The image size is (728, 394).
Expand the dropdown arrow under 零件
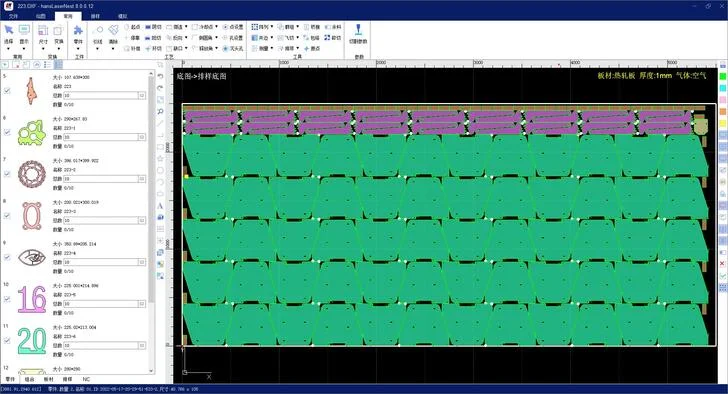[78, 48]
